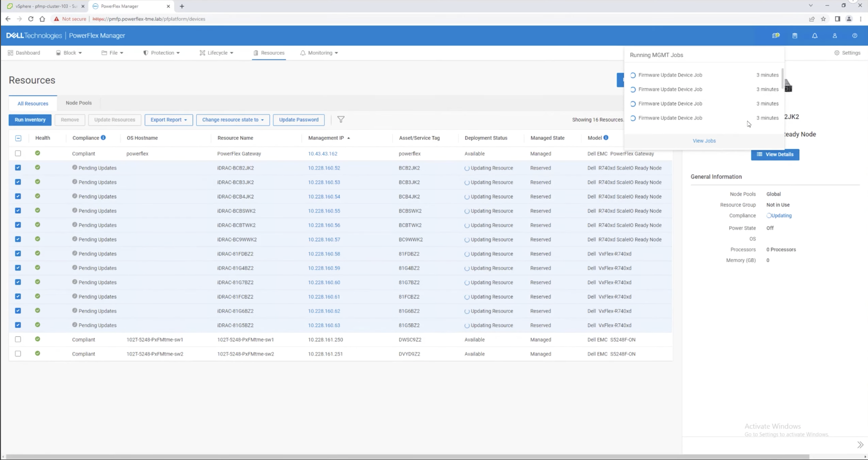
Task: Click the Compliance column info icon
Action: pyautogui.click(x=103, y=138)
